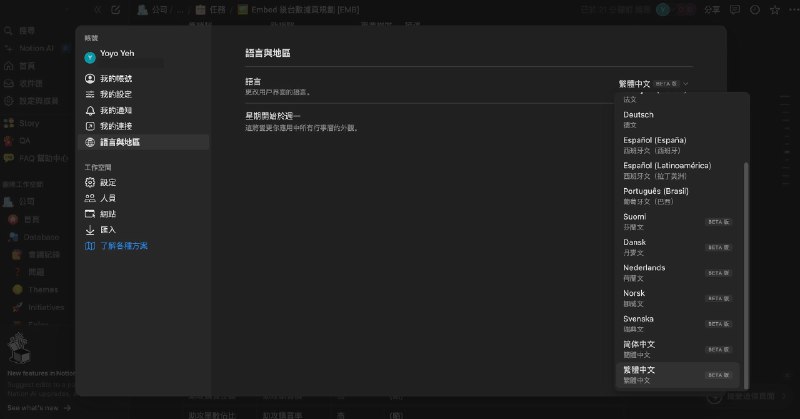
Task: Click the sliders icon for 我的設定
Action: click(x=90, y=94)
